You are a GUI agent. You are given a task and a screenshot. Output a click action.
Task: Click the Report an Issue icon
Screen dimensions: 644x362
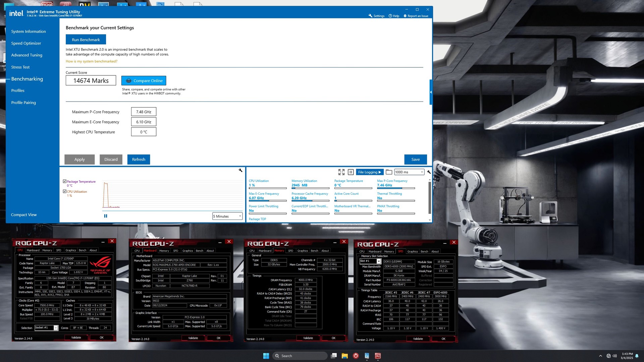tap(405, 16)
